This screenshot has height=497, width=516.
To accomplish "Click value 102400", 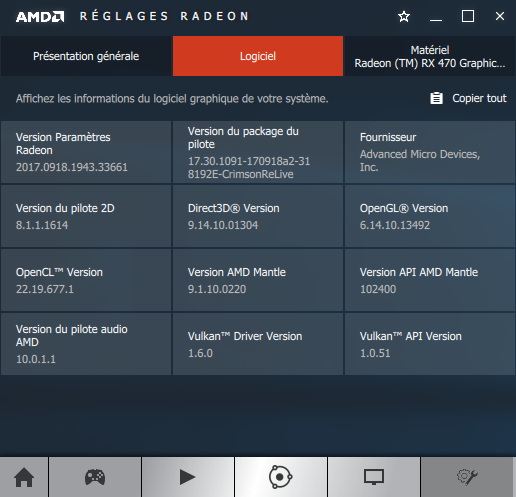I will (378, 289).
